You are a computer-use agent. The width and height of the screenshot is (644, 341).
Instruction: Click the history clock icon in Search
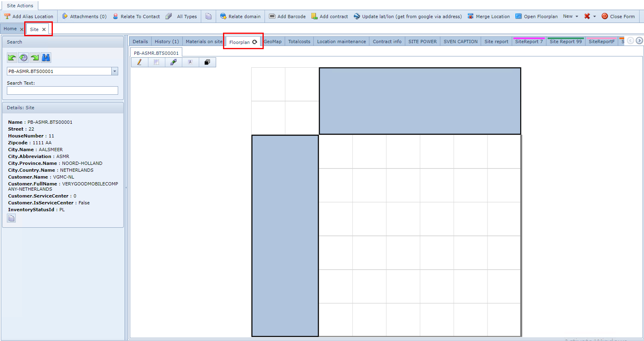(x=23, y=58)
